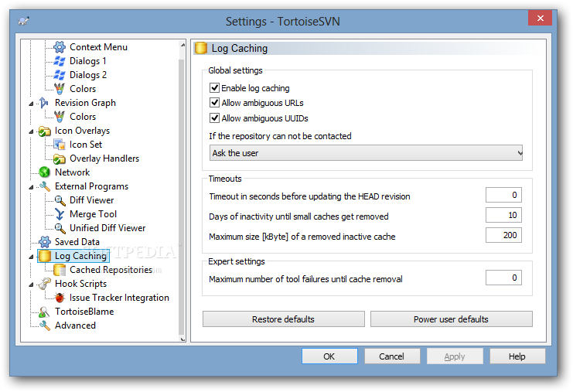Click tree scrollbar down arrow
The image size is (573, 392).
(182, 339)
